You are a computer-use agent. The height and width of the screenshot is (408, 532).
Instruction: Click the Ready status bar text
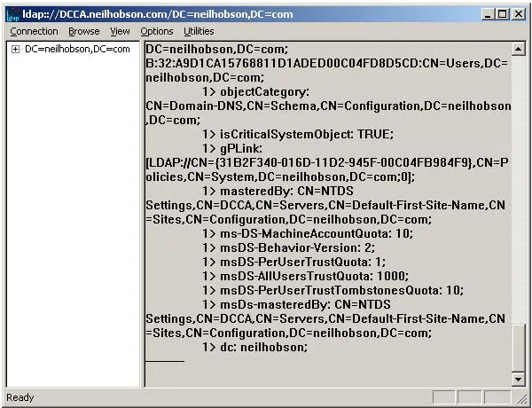point(20,398)
